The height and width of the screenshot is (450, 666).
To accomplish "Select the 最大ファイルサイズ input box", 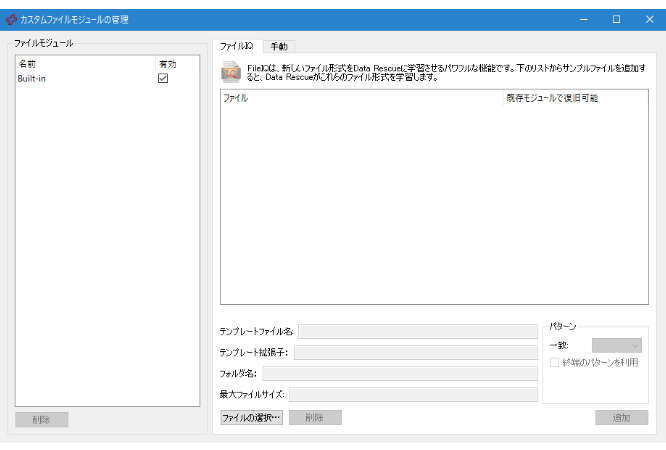I will (413, 394).
